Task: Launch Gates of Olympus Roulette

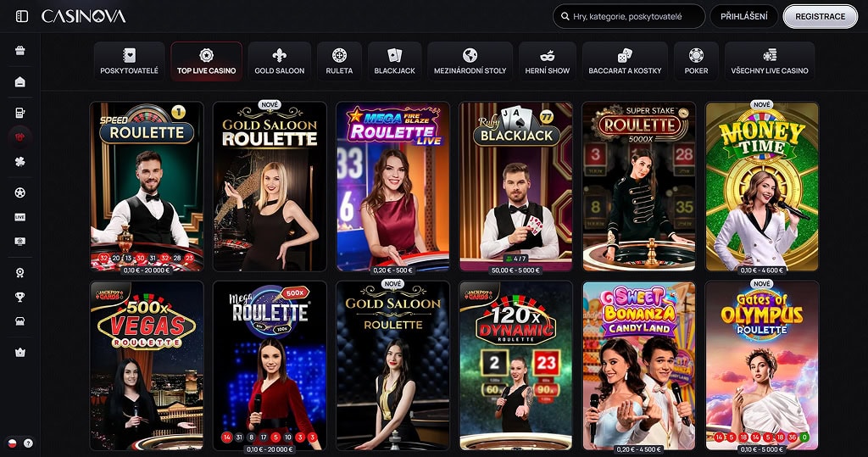Action: click(x=762, y=365)
